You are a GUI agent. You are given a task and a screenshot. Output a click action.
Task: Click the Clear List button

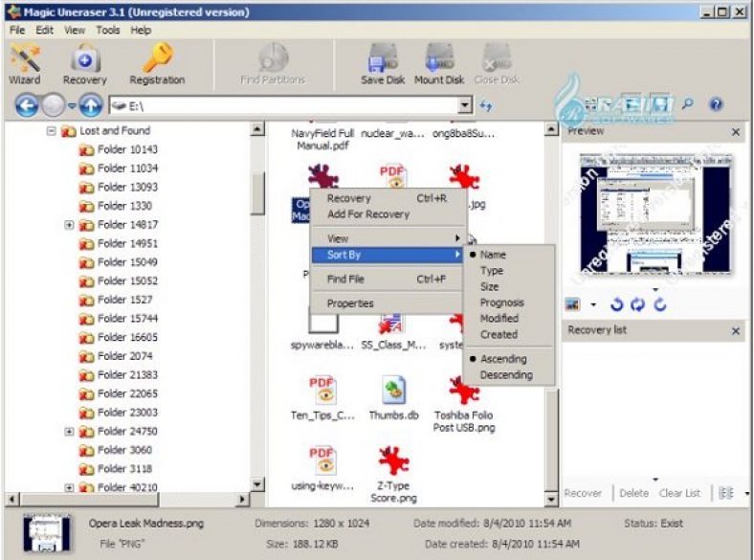click(679, 493)
